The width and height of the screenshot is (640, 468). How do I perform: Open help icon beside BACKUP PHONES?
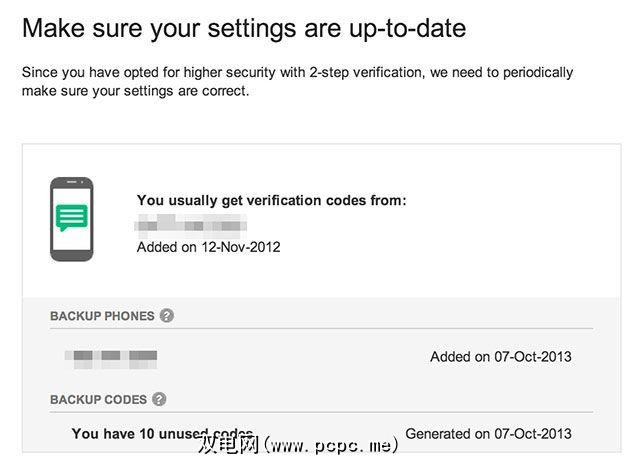point(167,316)
